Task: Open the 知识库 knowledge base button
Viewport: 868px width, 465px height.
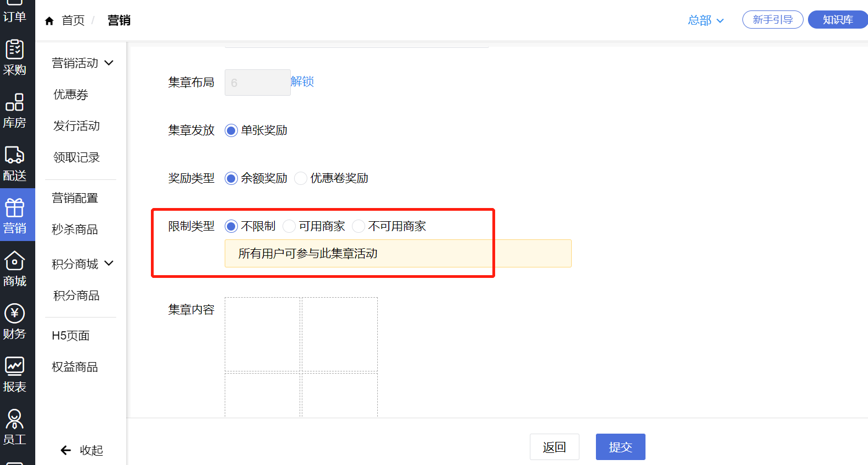Action: [x=838, y=20]
